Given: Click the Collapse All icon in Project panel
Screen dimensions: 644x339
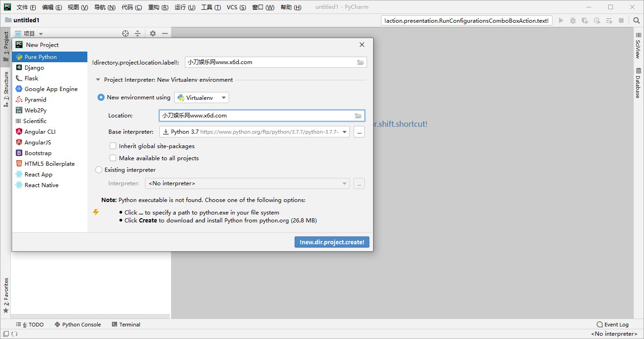Looking at the screenshot, I should [138, 33].
